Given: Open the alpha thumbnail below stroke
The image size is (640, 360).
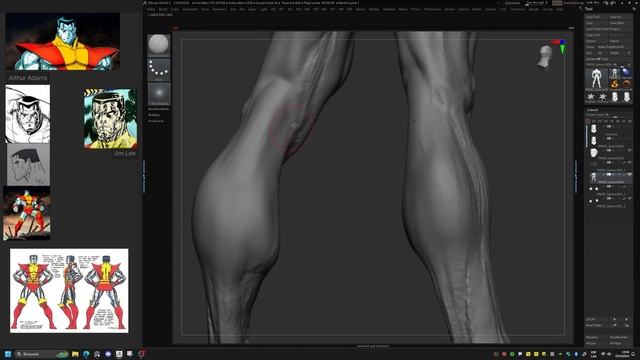Looking at the screenshot, I should click(159, 94).
